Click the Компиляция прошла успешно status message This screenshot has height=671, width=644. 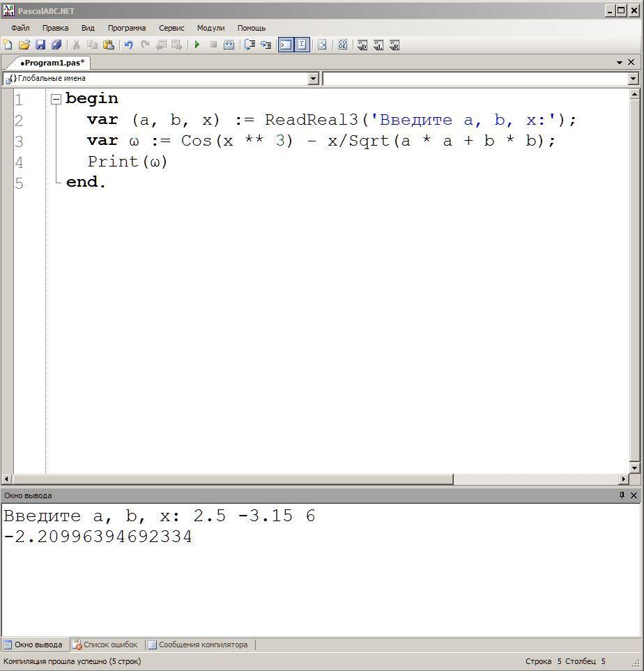point(72,661)
